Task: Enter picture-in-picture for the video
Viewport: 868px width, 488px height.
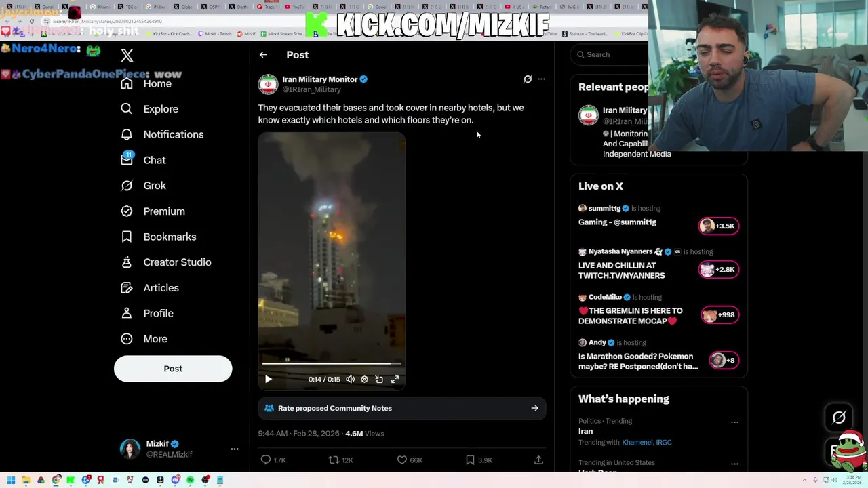Action: pyautogui.click(x=379, y=380)
